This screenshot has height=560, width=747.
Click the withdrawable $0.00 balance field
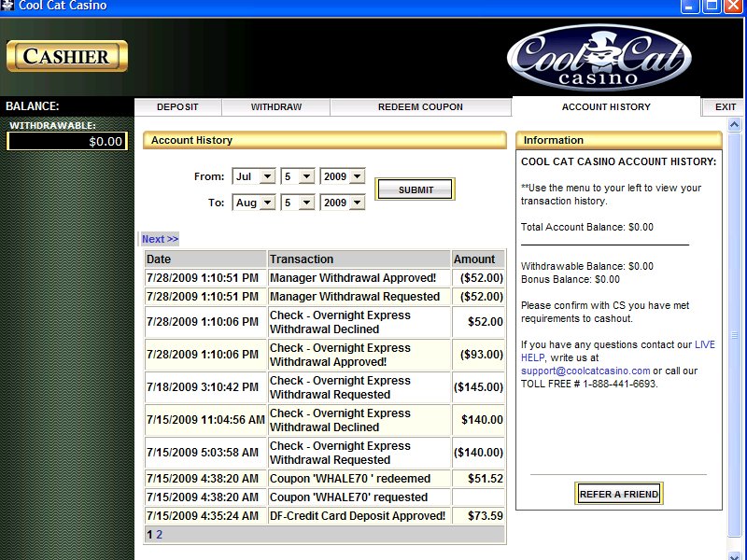pyautogui.click(x=67, y=142)
